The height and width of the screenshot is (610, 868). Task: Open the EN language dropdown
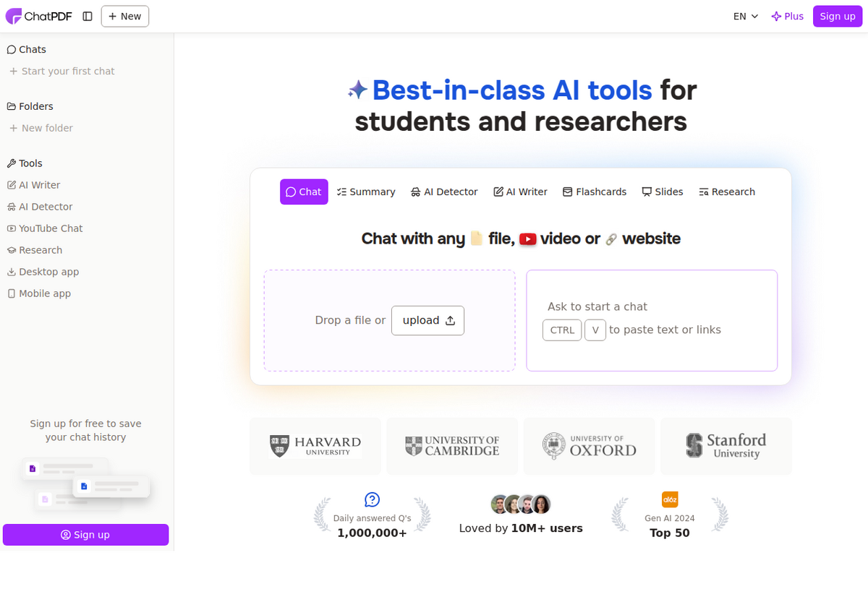tap(746, 16)
